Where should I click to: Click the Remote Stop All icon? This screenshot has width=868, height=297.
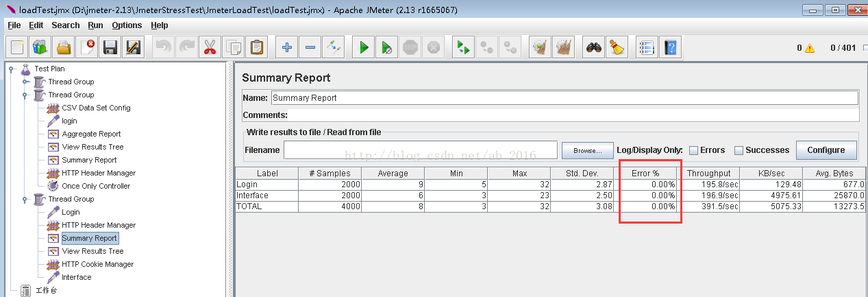pyautogui.click(x=487, y=47)
